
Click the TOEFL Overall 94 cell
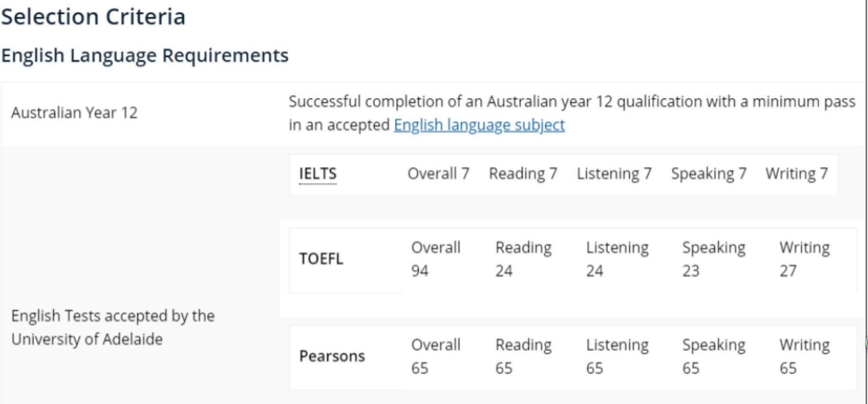[436, 259]
